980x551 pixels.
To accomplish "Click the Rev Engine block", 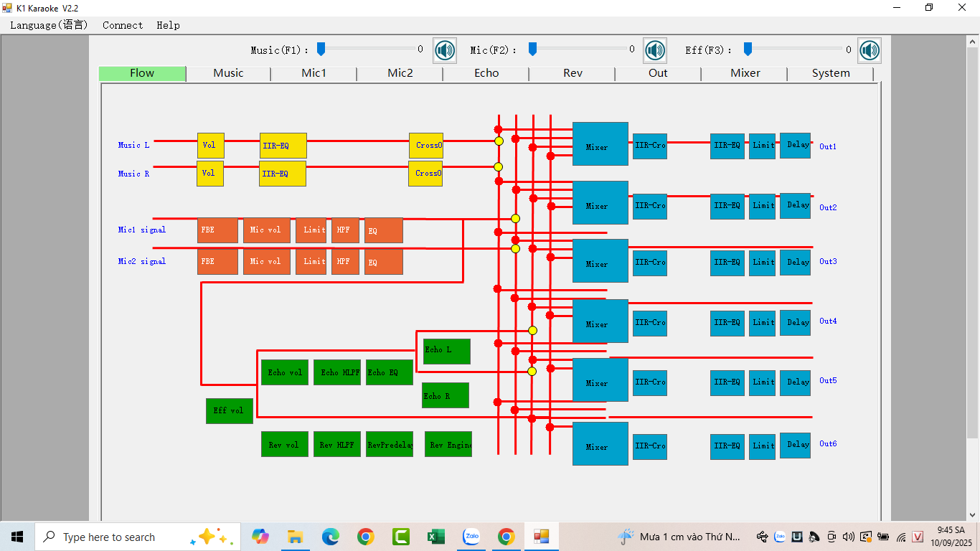I will point(448,444).
